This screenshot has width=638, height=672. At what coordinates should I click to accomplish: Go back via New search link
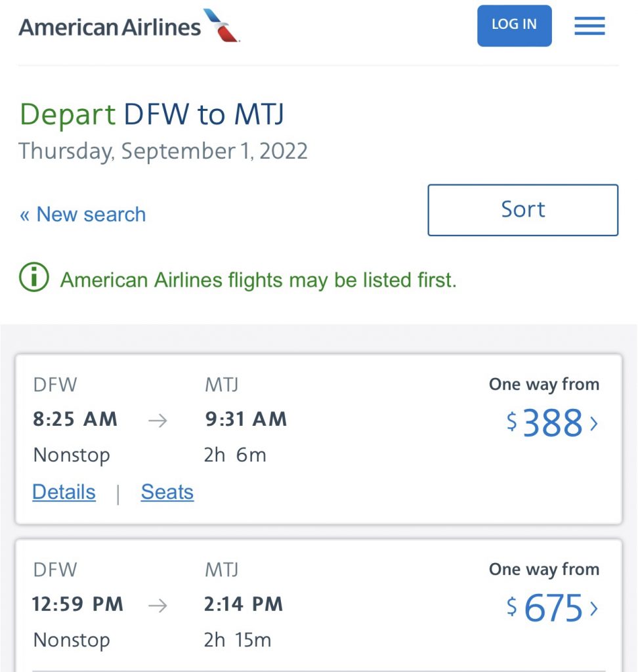(83, 215)
